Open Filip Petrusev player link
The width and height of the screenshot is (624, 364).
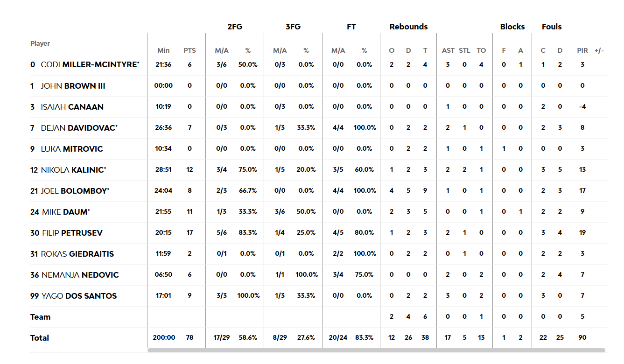pos(72,233)
